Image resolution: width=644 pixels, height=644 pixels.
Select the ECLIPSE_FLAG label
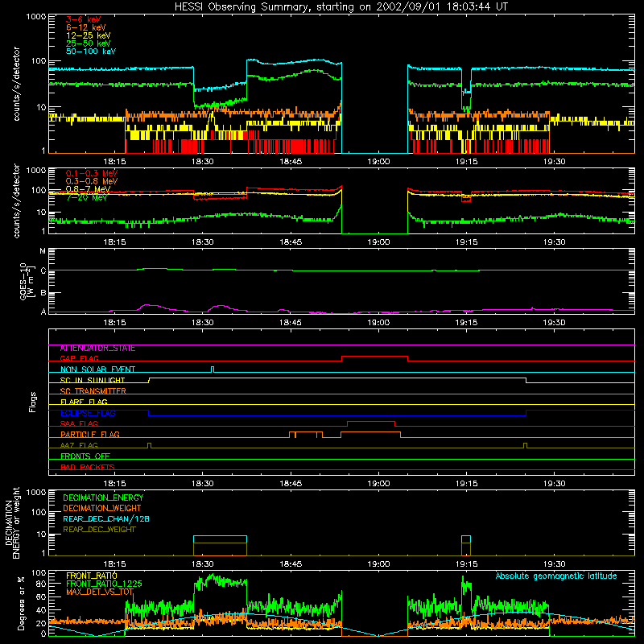tap(88, 413)
